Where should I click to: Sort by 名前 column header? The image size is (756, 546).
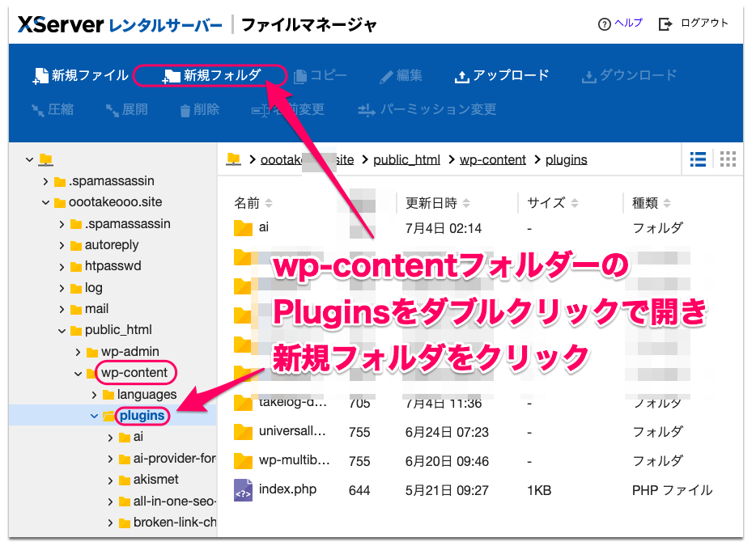pos(253,203)
